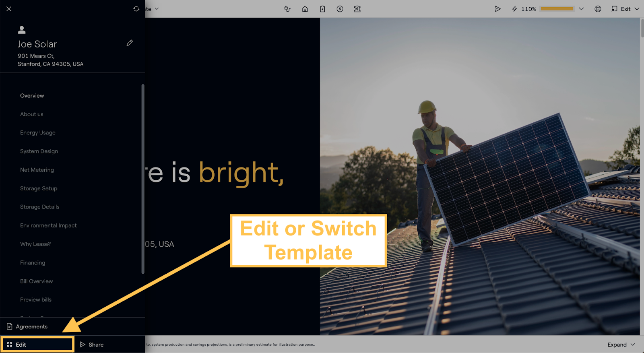This screenshot has height=353, width=644.
Task: Open the home design icon in toolbar
Action: (x=305, y=9)
